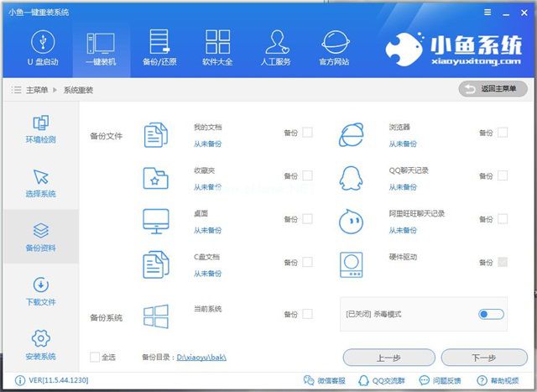The width and height of the screenshot is (537, 392).
Task: Click the 硬件驱动 hardware icon
Action: pyautogui.click(x=351, y=264)
